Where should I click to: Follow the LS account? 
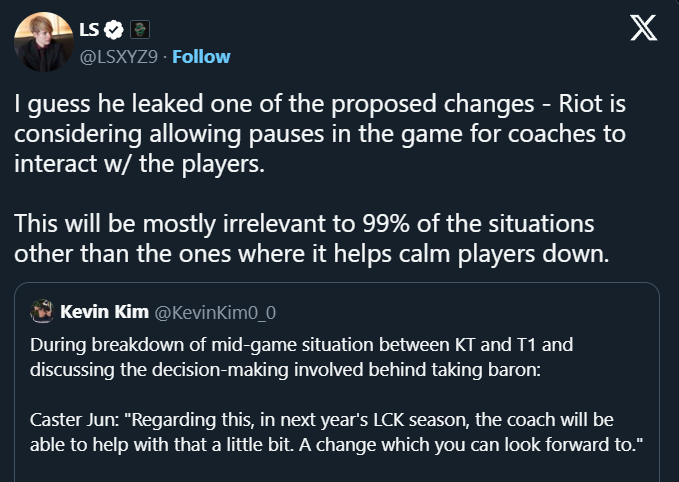point(201,56)
